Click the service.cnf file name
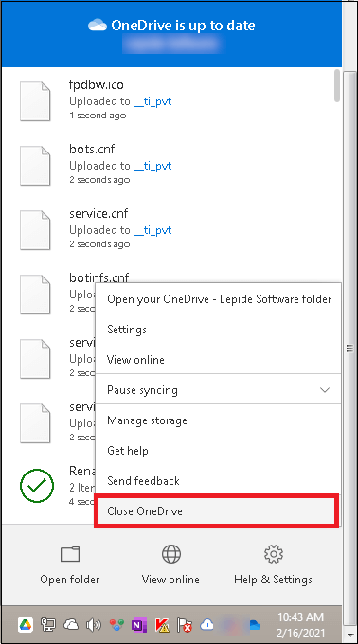Image resolution: width=358 pixels, height=644 pixels. tap(98, 213)
